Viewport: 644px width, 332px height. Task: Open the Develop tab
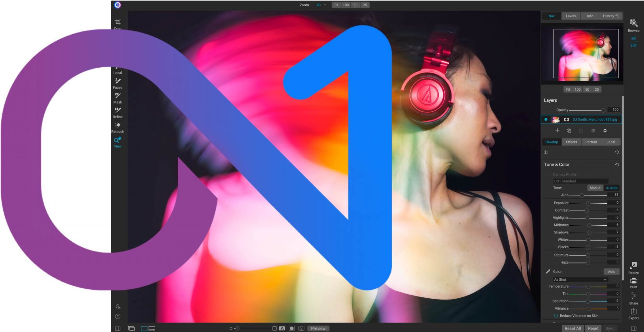pyautogui.click(x=552, y=142)
